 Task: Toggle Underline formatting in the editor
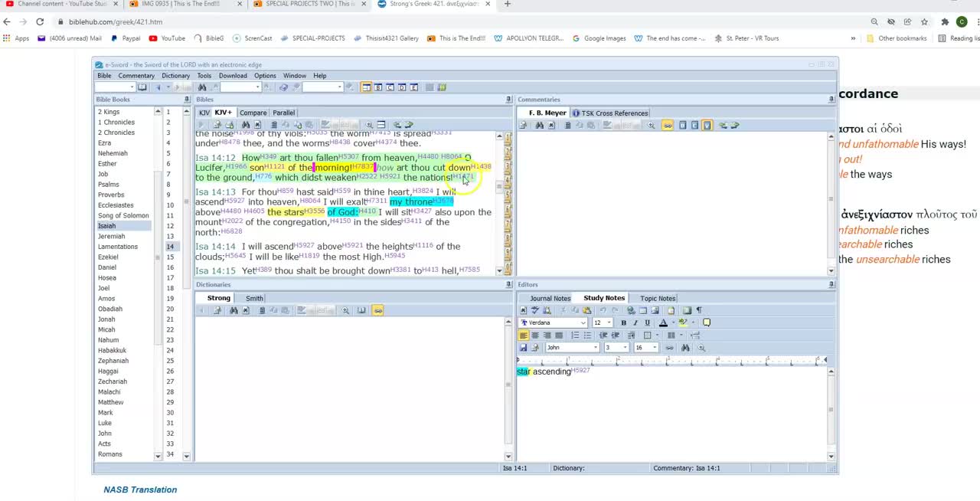pos(648,323)
